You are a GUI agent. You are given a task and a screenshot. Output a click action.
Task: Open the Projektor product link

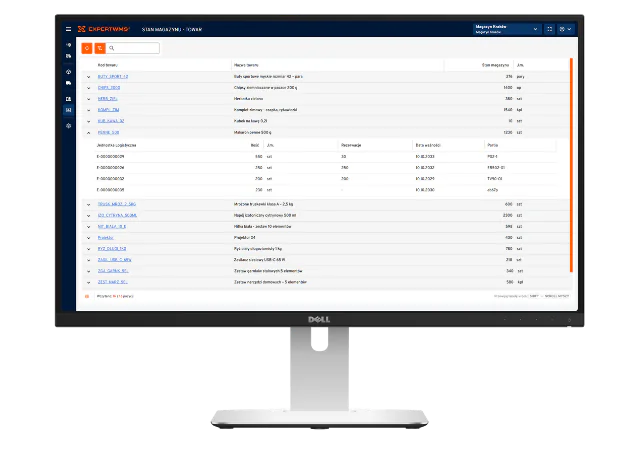click(x=106, y=238)
